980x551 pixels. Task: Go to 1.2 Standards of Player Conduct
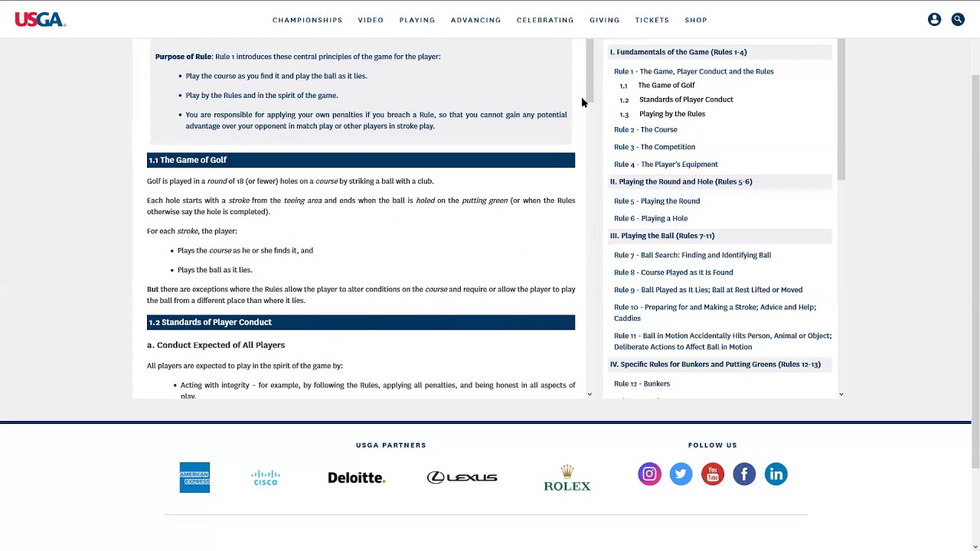(x=685, y=99)
